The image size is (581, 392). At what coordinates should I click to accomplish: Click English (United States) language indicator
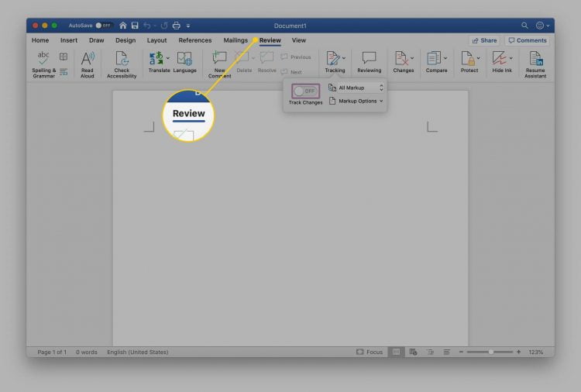click(137, 352)
